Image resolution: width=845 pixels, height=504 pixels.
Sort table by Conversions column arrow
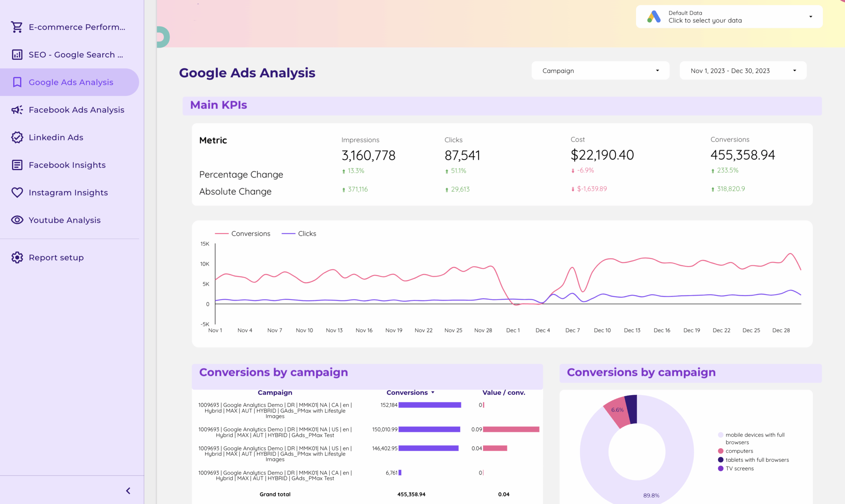point(433,392)
